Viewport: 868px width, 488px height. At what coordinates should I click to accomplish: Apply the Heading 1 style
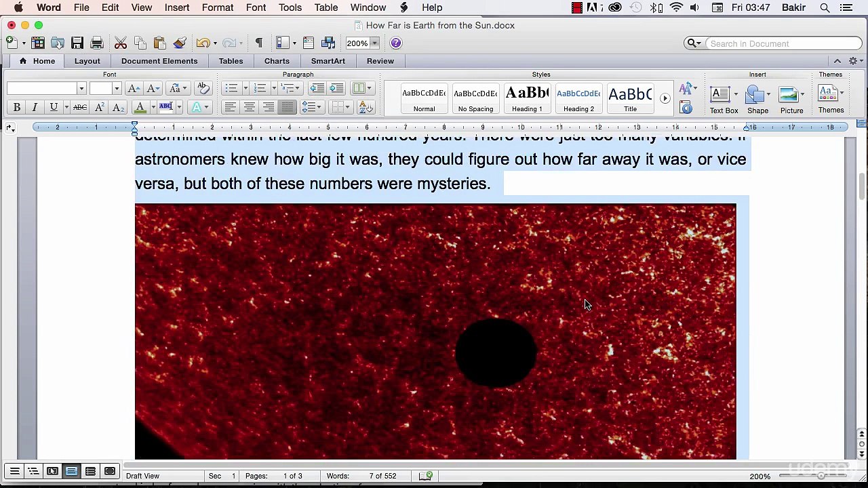click(x=527, y=99)
